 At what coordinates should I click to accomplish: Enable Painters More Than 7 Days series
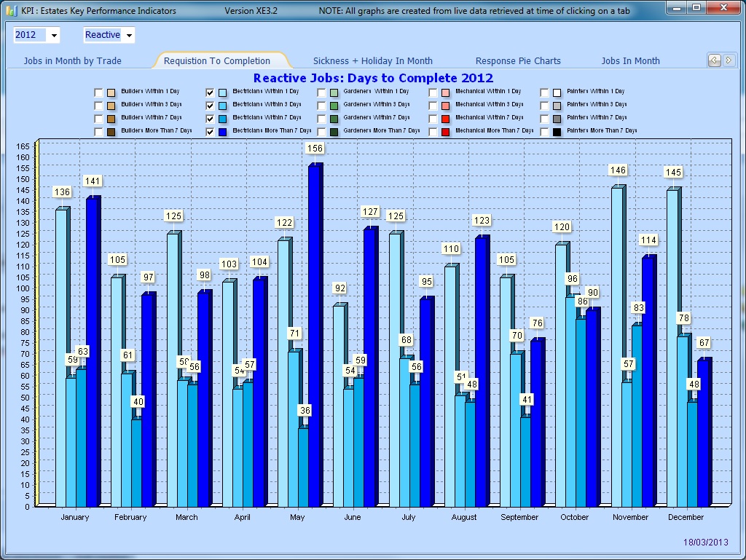(545, 132)
